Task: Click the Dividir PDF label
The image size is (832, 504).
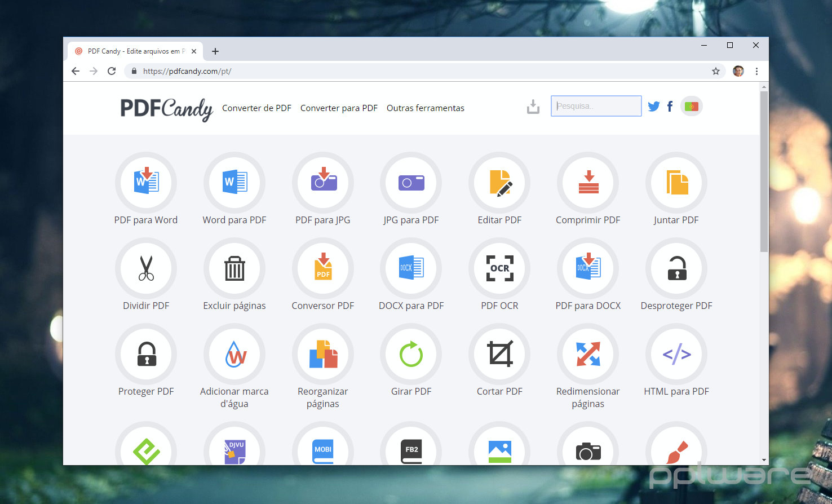Action: pyautogui.click(x=146, y=306)
